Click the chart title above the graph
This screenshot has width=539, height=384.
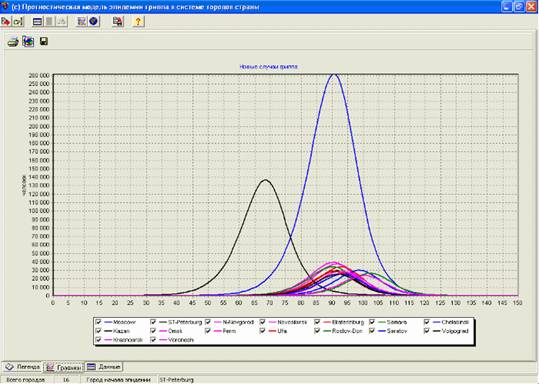[268, 67]
